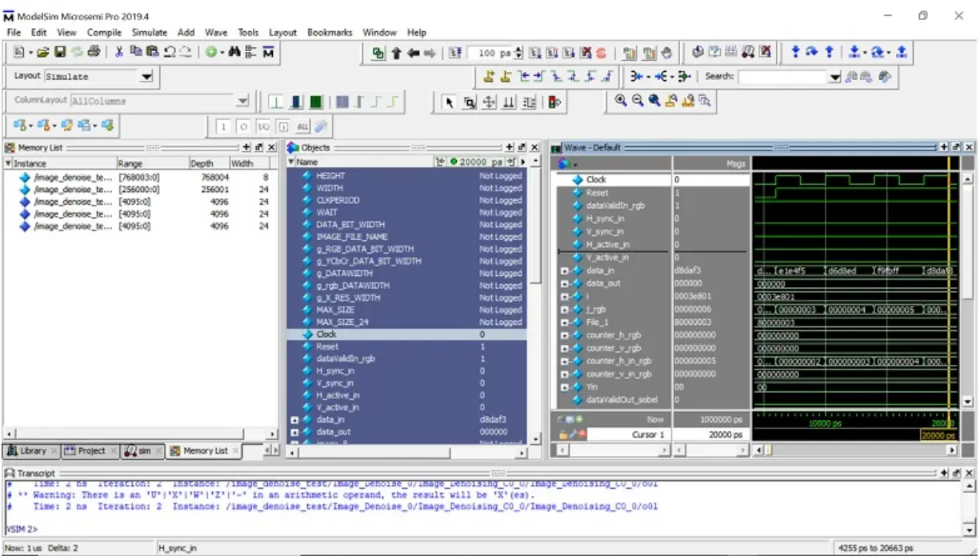Toggle the first wave format button in toolbar
The height and width of the screenshot is (560, 980).
tap(276, 102)
